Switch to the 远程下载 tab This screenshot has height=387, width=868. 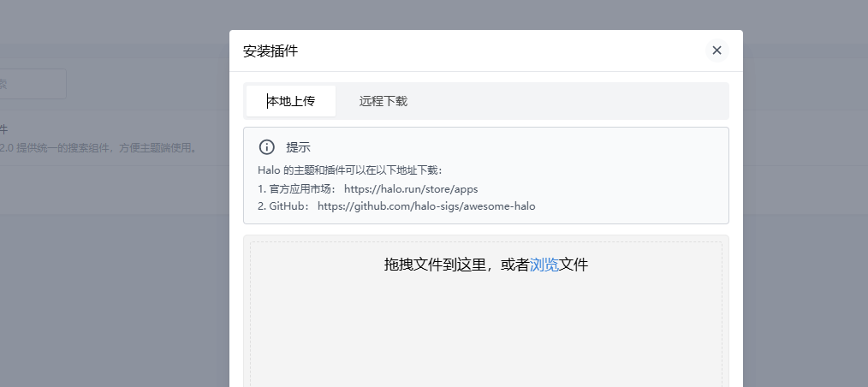(383, 101)
